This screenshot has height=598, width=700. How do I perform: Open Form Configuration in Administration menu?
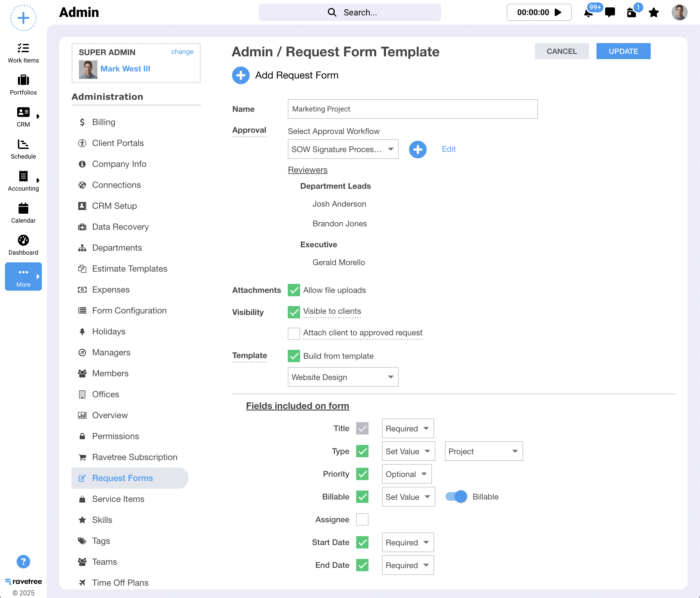point(129,310)
